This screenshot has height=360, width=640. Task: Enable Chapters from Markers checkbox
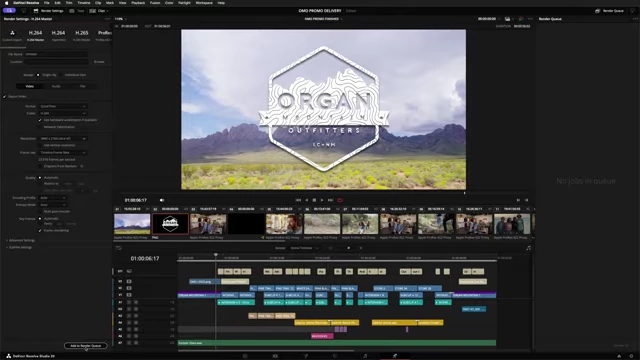(x=40, y=167)
